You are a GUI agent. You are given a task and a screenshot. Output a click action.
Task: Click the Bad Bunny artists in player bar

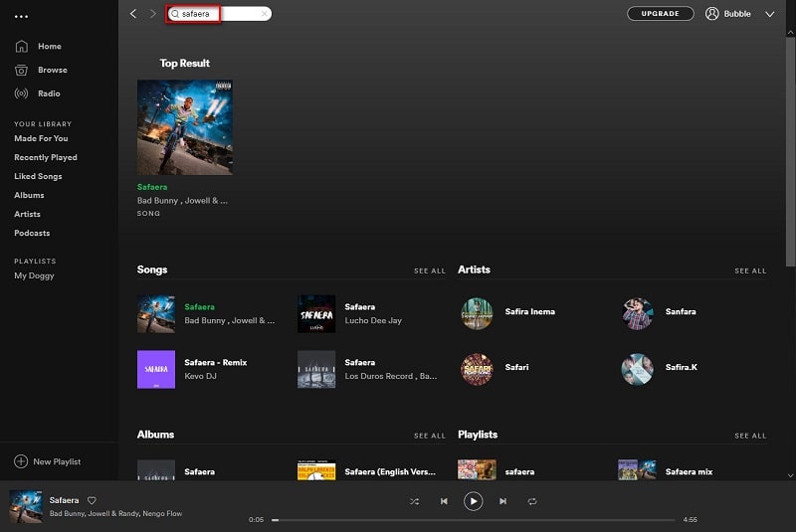[x=115, y=513]
